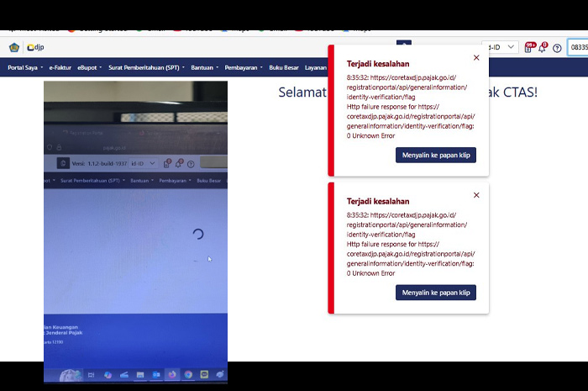
Task: Click the Outlook taskbar icon in embedded photo
Action: pyautogui.click(x=156, y=374)
